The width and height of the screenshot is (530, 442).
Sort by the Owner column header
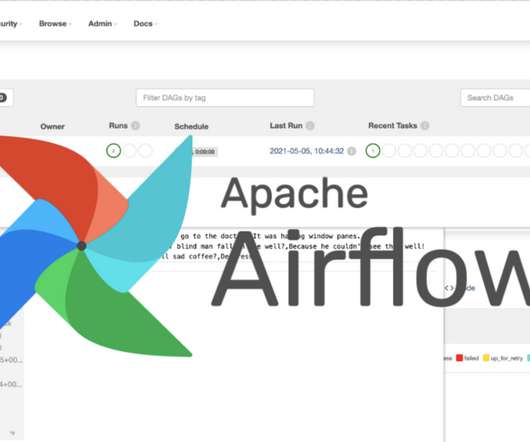(52, 126)
